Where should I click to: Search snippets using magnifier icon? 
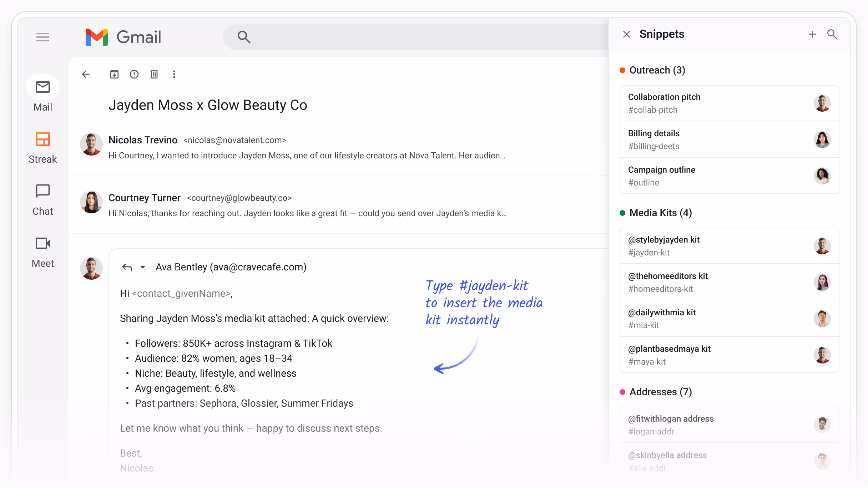pyautogui.click(x=832, y=34)
